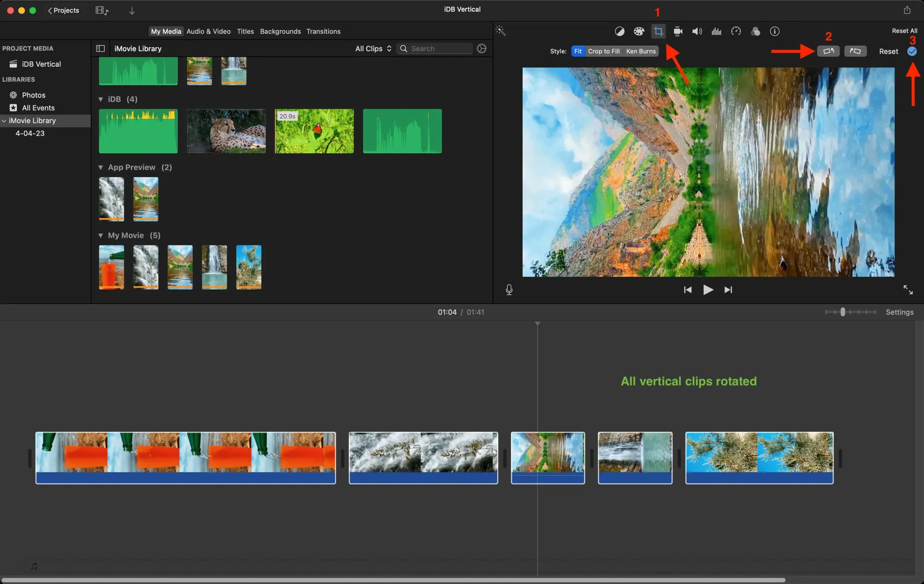Image resolution: width=924 pixels, height=584 pixels.
Task: Click the stabilization tool icon
Action: click(678, 31)
